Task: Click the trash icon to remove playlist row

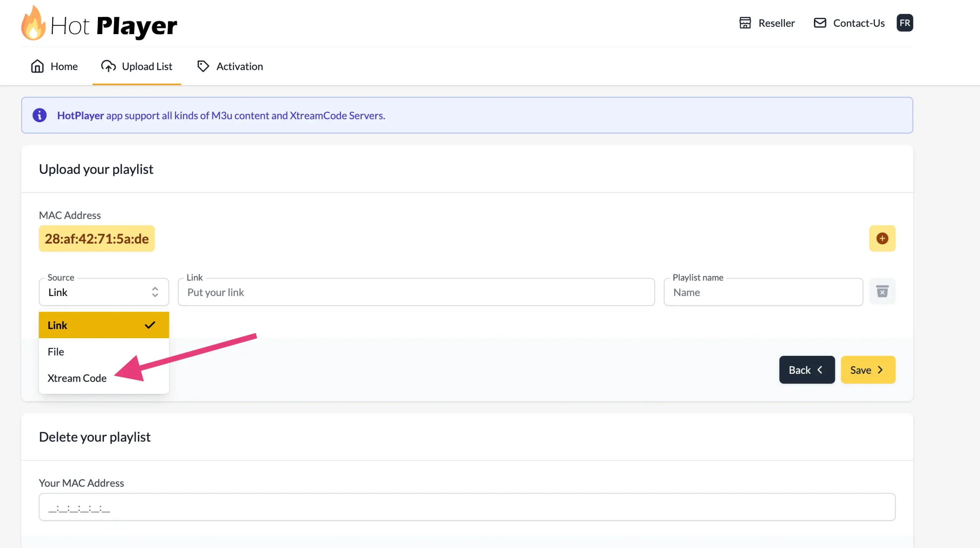Action: click(882, 292)
